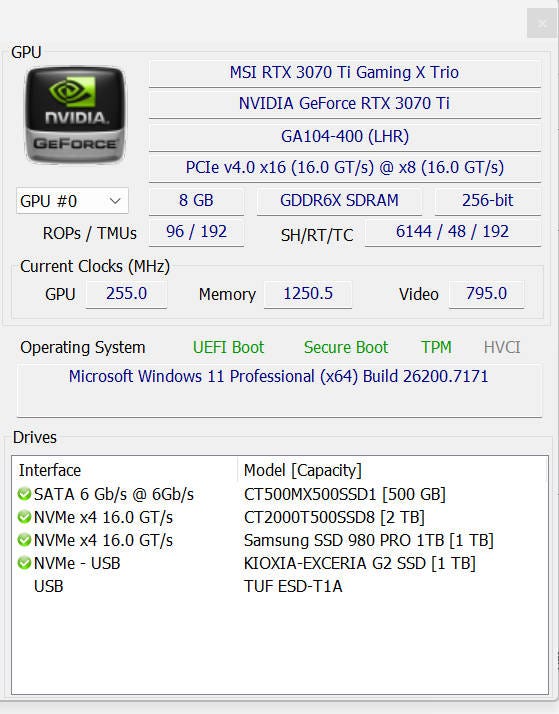Image resolution: width=559 pixels, height=714 pixels.
Task: Click the NVIDIA GeForce logo image
Action: tap(76, 115)
